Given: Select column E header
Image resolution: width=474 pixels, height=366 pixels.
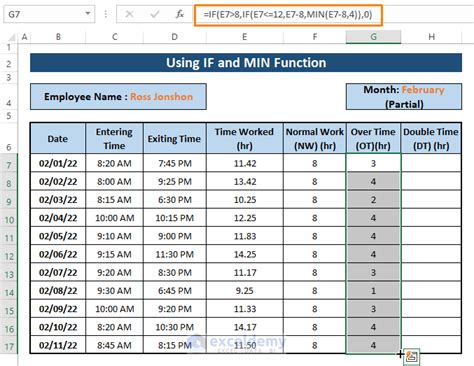Looking at the screenshot, I should pyautogui.click(x=245, y=37).
